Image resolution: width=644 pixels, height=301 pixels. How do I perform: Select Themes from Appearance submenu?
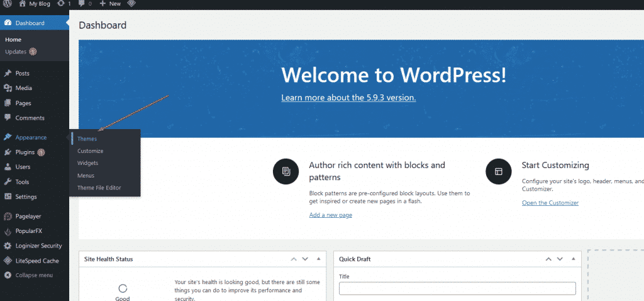87,139
